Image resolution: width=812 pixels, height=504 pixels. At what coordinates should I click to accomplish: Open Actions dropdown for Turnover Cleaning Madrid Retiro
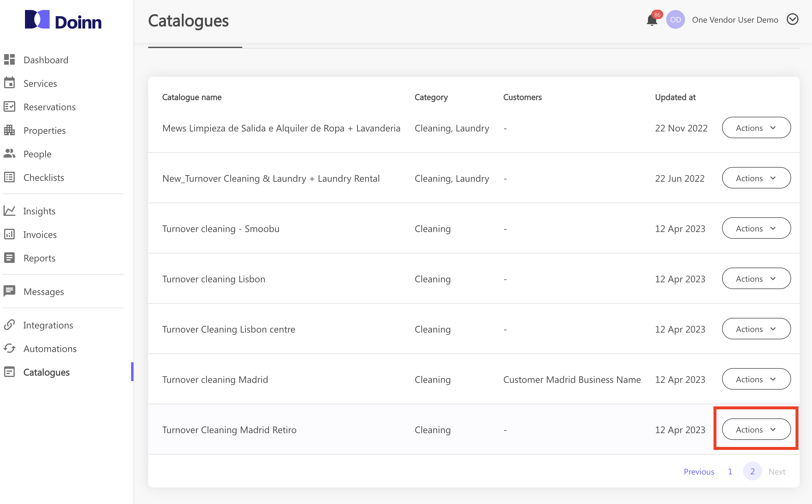[756, 430]
